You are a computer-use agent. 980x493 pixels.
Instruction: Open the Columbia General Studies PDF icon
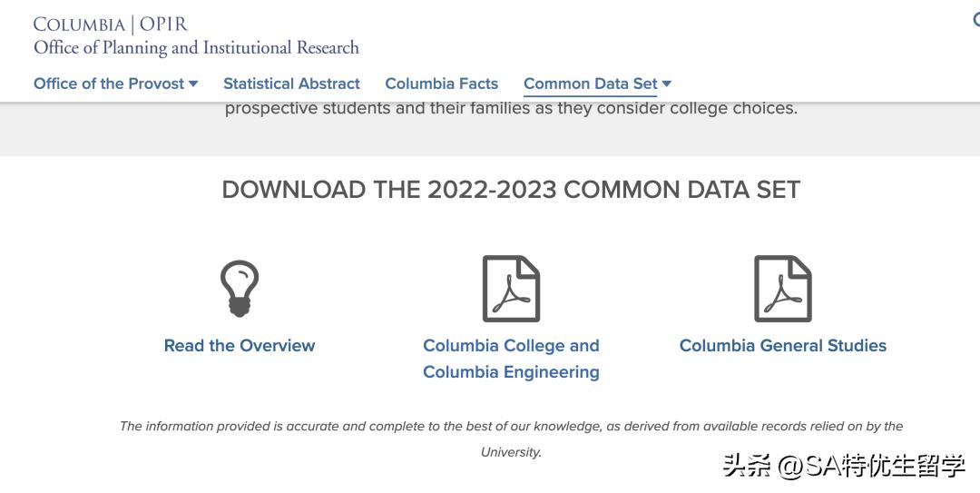782,288
